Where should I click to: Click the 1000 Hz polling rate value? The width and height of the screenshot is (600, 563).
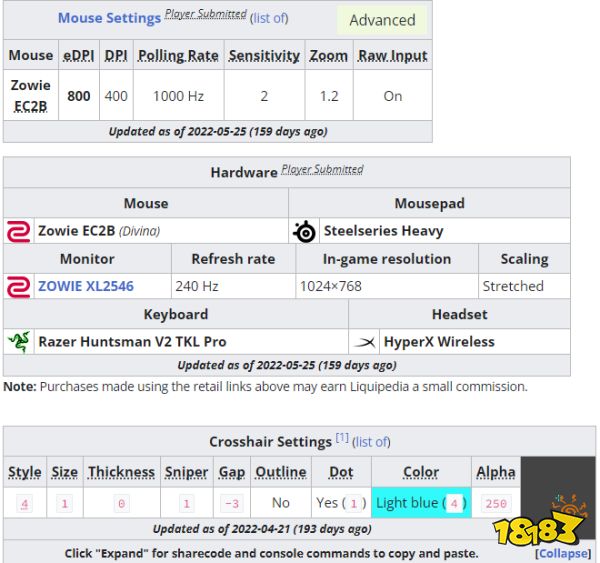tap(178, 96)
